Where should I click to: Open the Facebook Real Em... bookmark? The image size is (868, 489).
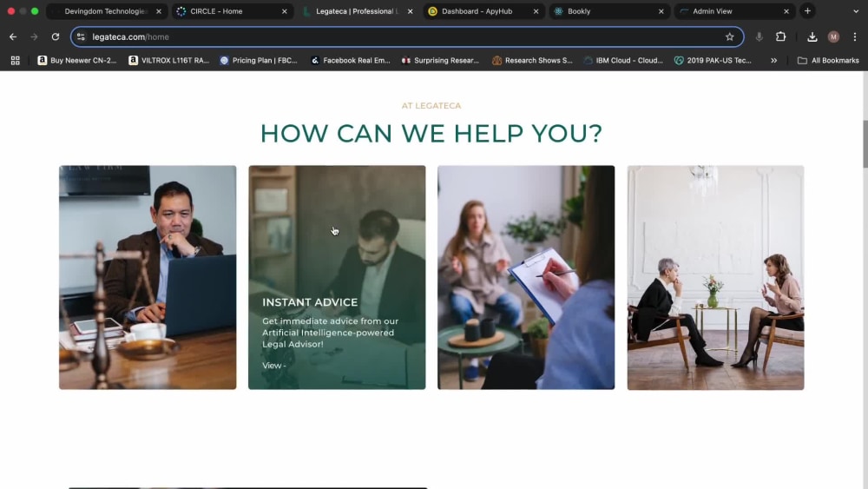pyautogui.click(x=350, y=60)
